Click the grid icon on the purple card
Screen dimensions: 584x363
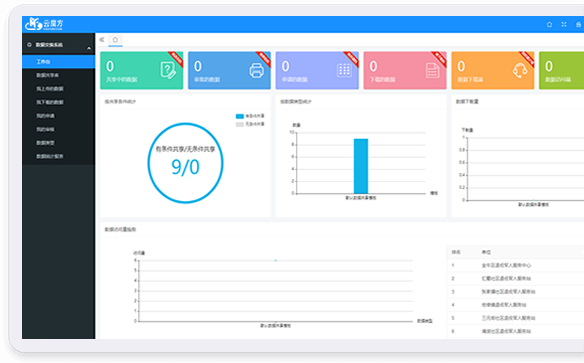(x=344, y=70)
